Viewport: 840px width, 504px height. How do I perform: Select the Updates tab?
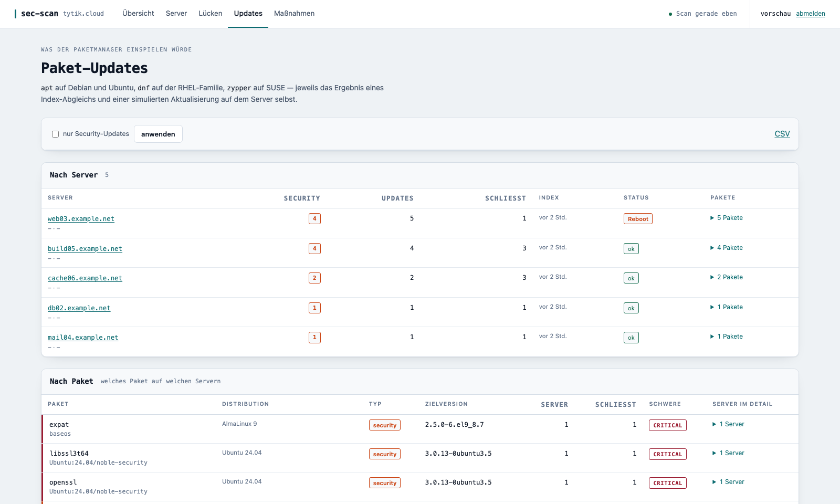pos(248,14)
